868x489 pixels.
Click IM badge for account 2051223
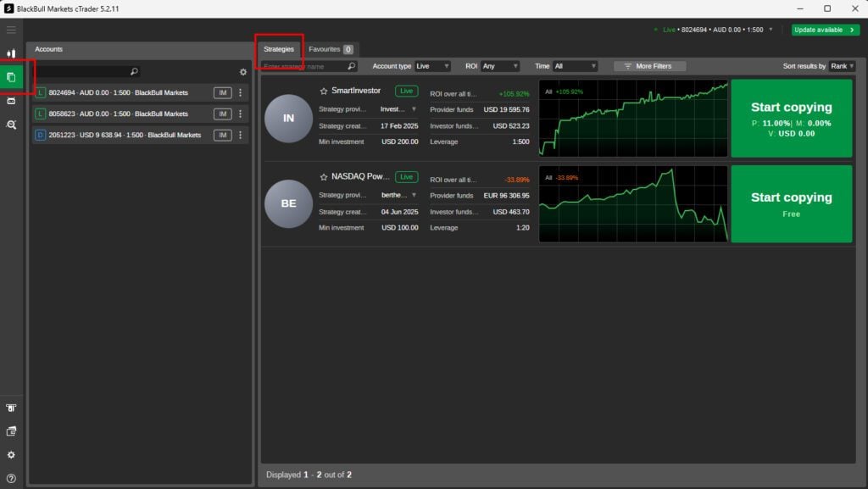[x=223, y=135]
